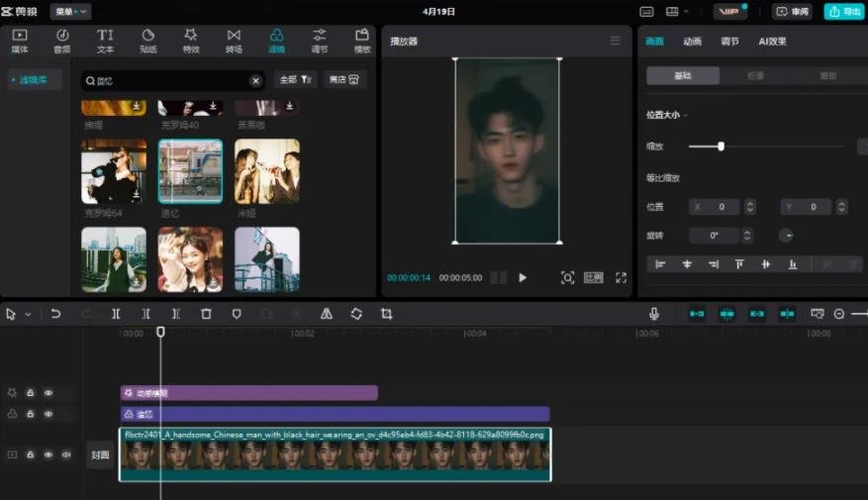Toggle visibility of the main video track
This screenshot has height=500, width=868.
(48, 454)
